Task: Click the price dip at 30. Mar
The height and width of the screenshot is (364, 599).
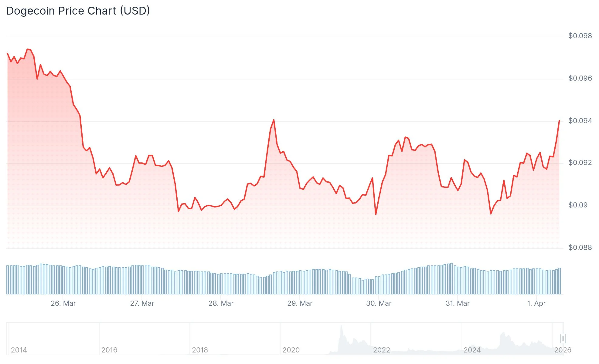Action: [376, 214]
